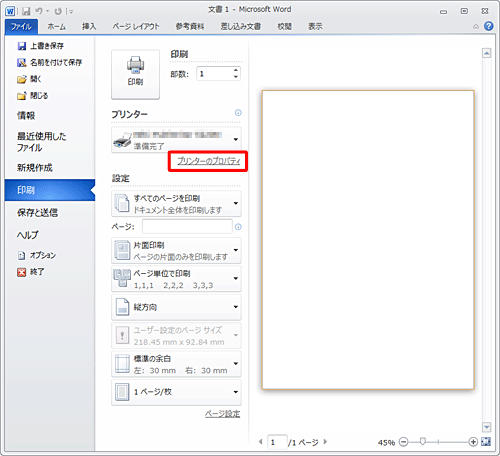Collapse the ribbon with the small caret icon
The width and height of the screenshot is (500, 456).
point(476,26)
